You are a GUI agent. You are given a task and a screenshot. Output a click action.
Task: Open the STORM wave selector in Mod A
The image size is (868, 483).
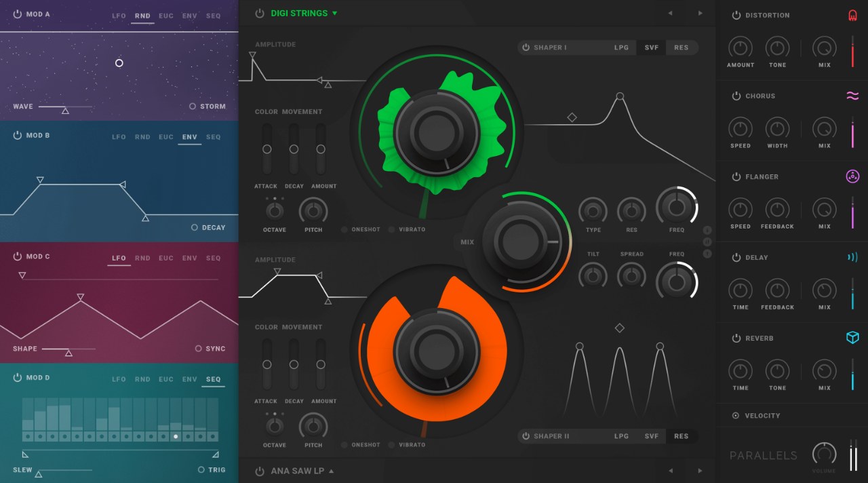coord(192,107)
